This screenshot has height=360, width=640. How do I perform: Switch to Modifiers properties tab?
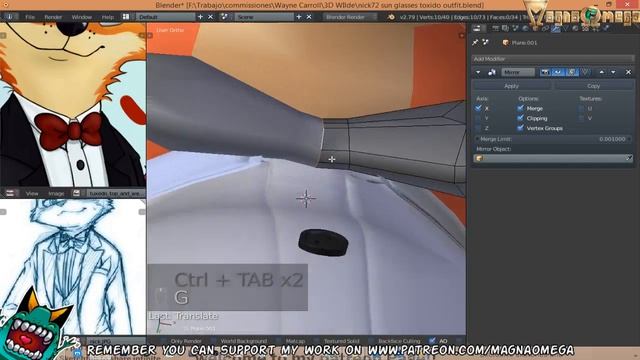click(556, 28)
